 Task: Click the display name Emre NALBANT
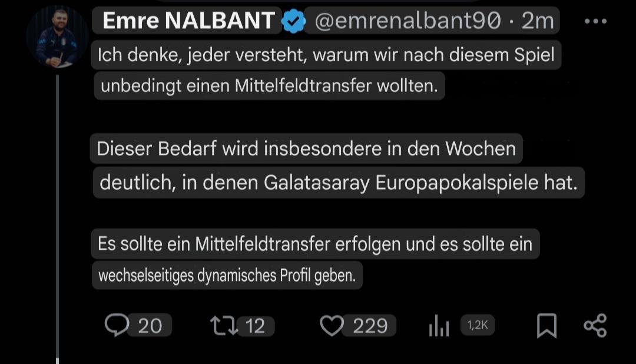click(x=188, y=21)
